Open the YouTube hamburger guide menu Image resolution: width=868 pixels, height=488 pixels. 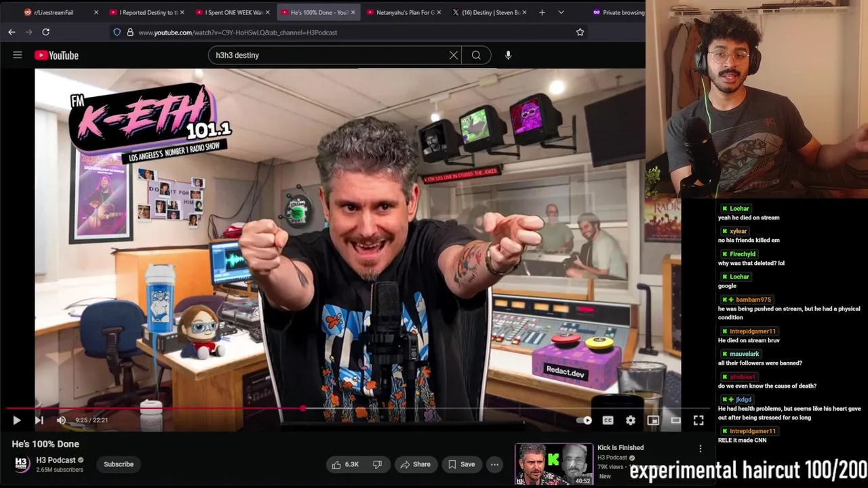click(18, 55)
